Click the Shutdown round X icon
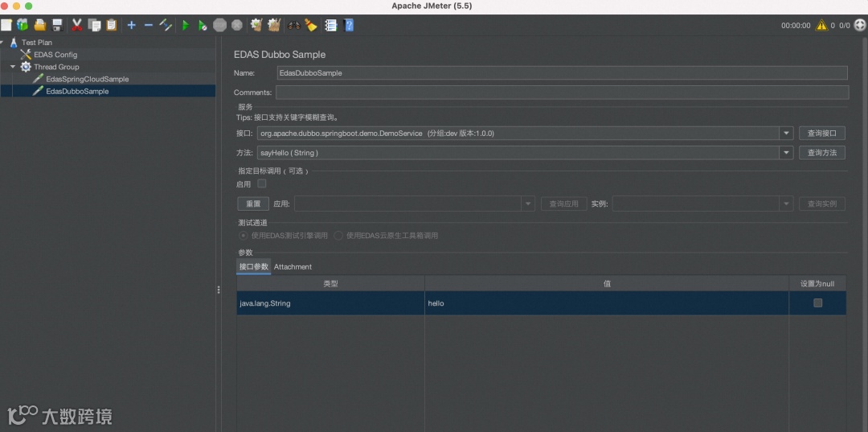The width and height of the screenshot is (868, 432). pyautogui.click(x=237, y=25)
